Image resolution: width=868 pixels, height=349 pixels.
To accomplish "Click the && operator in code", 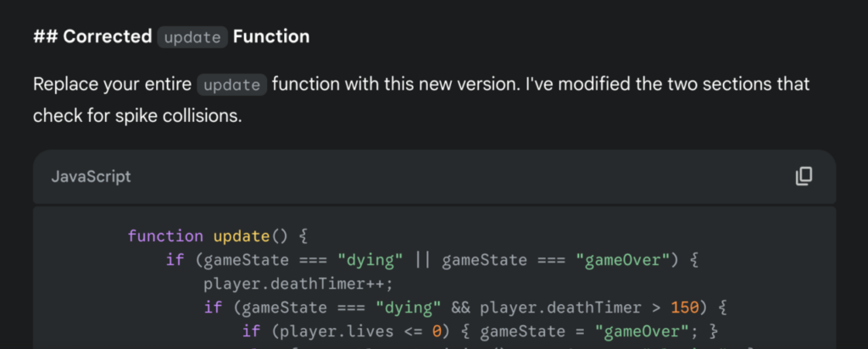I will 461,307.
